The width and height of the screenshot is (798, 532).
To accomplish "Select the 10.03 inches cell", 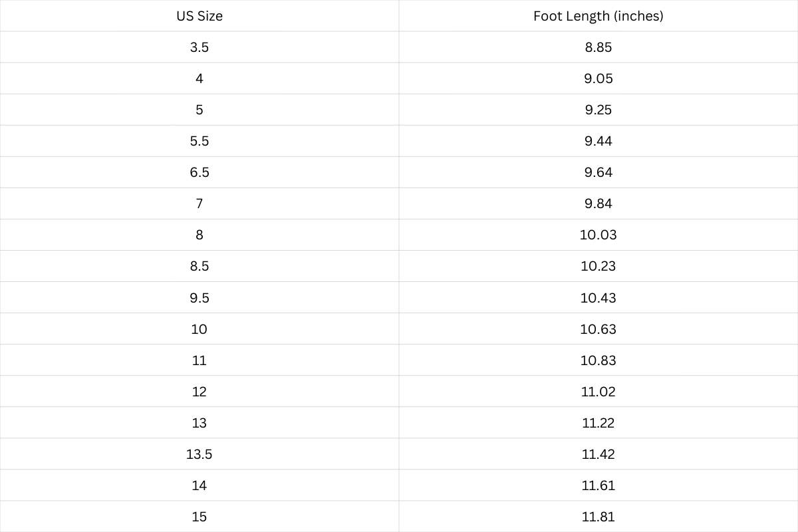I will (598, 235).
